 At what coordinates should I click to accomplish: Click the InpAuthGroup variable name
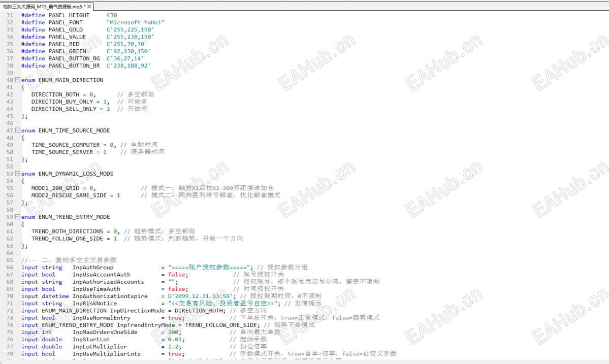(93, 268)
